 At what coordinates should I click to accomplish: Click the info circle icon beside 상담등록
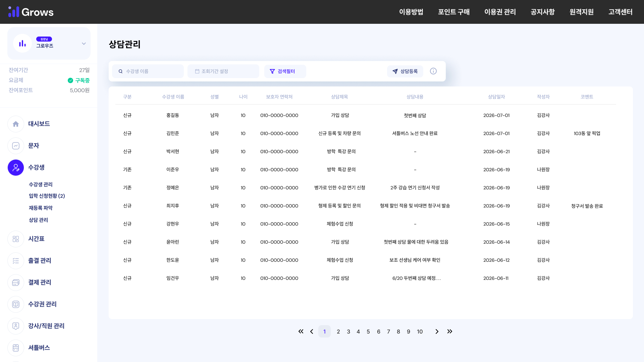(433, 71)
